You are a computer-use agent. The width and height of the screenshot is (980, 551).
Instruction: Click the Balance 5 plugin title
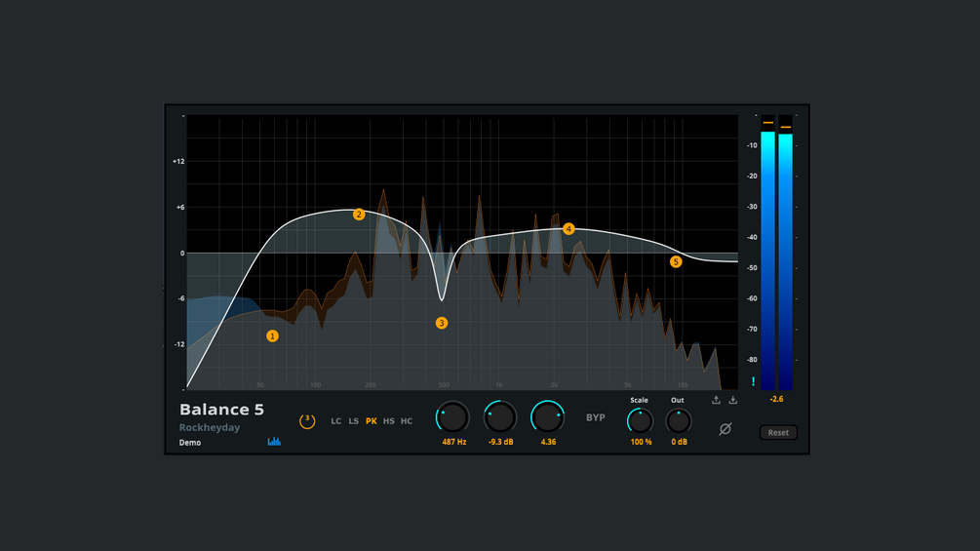coord(222,410)
